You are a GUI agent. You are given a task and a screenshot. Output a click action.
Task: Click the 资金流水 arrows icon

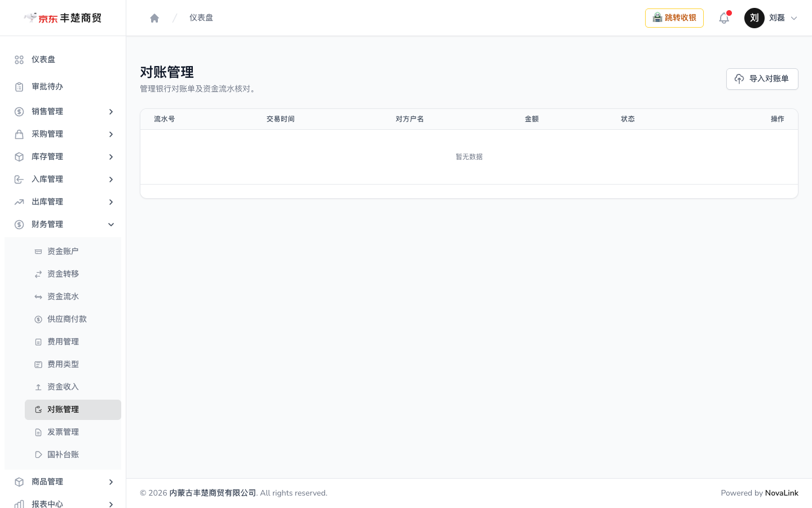(38, 297)
